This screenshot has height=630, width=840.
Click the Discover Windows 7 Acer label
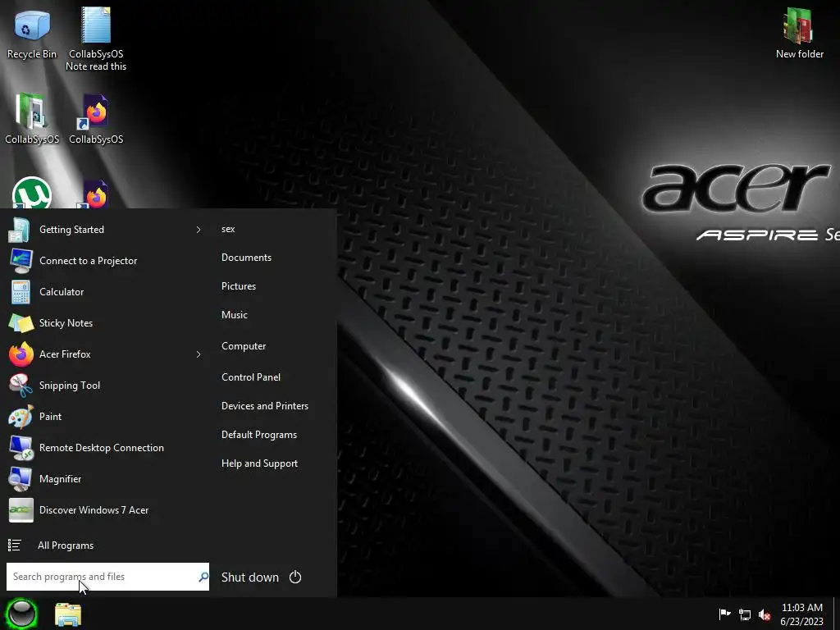(94, 510)
